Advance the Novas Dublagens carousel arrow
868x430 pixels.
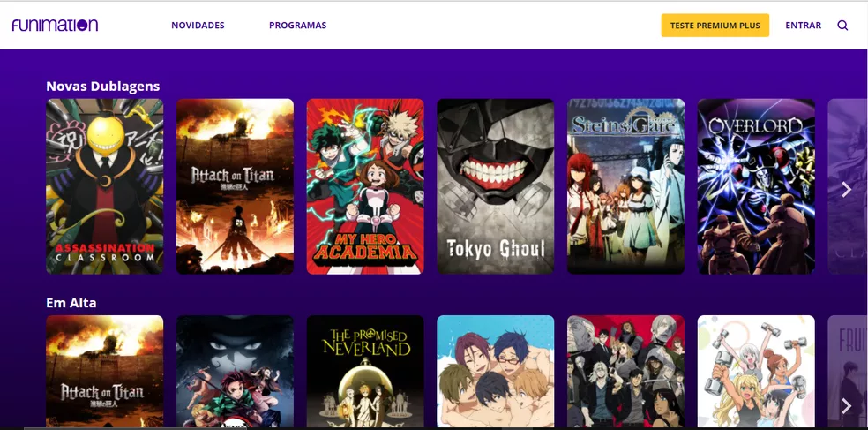coord(847,190)
